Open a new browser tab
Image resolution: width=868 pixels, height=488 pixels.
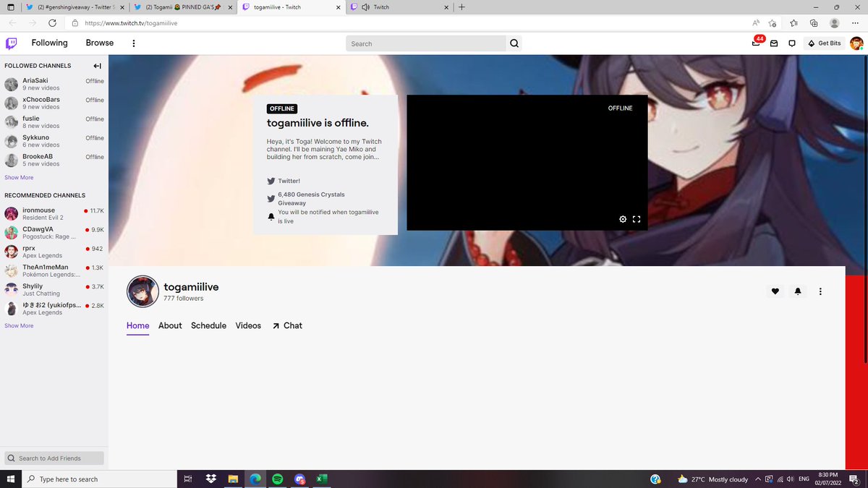pyautogui.click(x=462, y=7)
